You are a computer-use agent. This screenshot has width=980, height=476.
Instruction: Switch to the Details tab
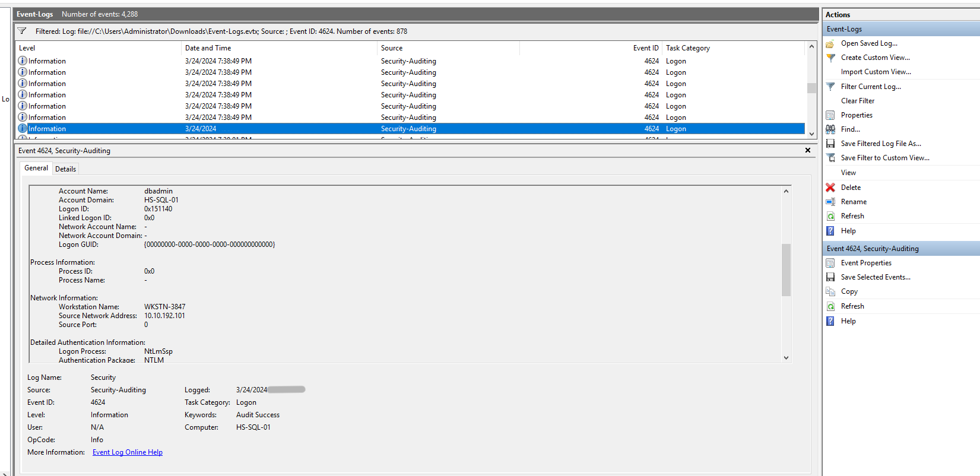pos(65,169)
